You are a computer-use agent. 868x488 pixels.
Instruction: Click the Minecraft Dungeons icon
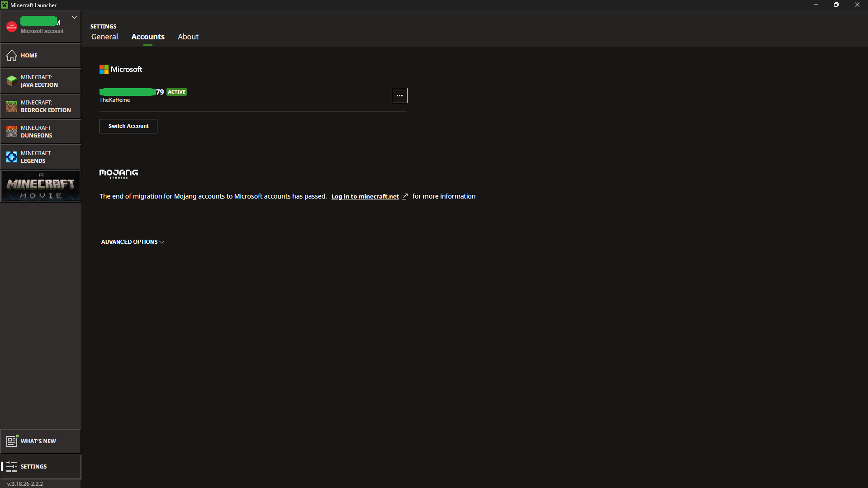[x=12, y=132]
